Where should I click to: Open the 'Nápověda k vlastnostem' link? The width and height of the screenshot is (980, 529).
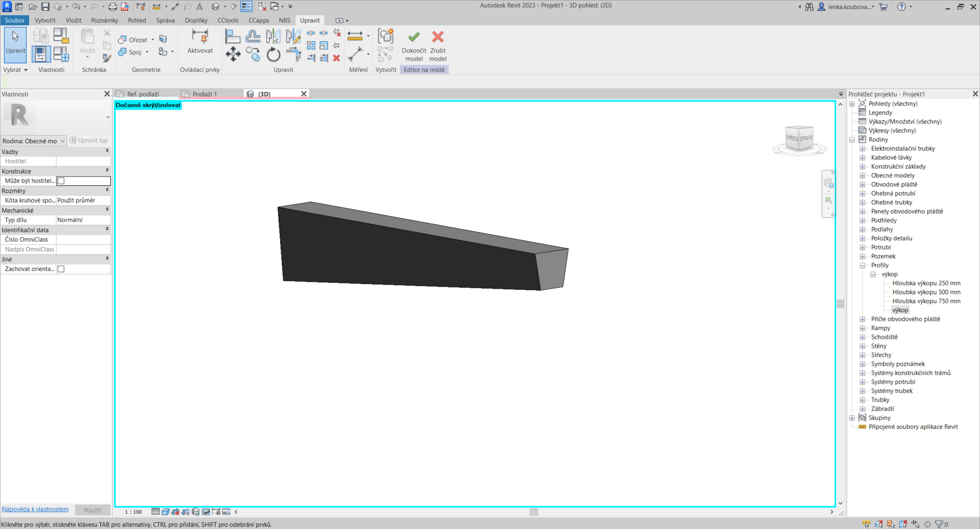pos(35,510)
